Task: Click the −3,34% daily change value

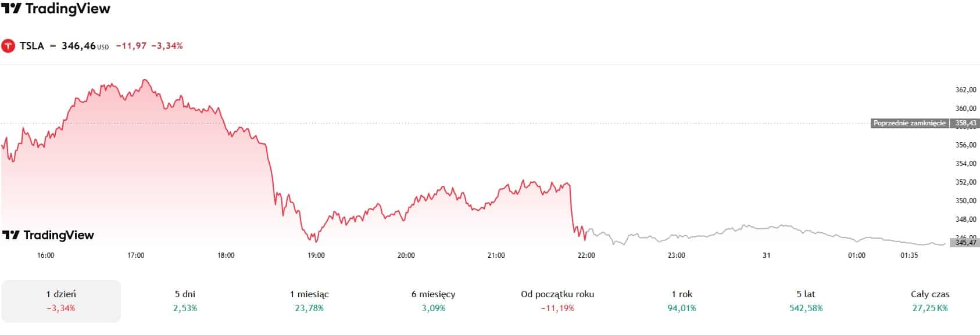Action: [x=167, y=46]
